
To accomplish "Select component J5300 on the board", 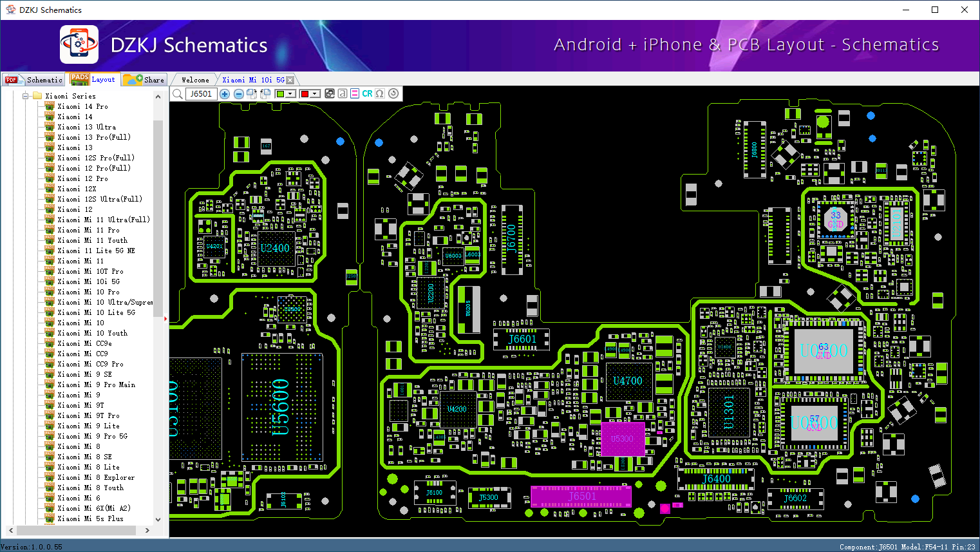I will pos(489,497).
